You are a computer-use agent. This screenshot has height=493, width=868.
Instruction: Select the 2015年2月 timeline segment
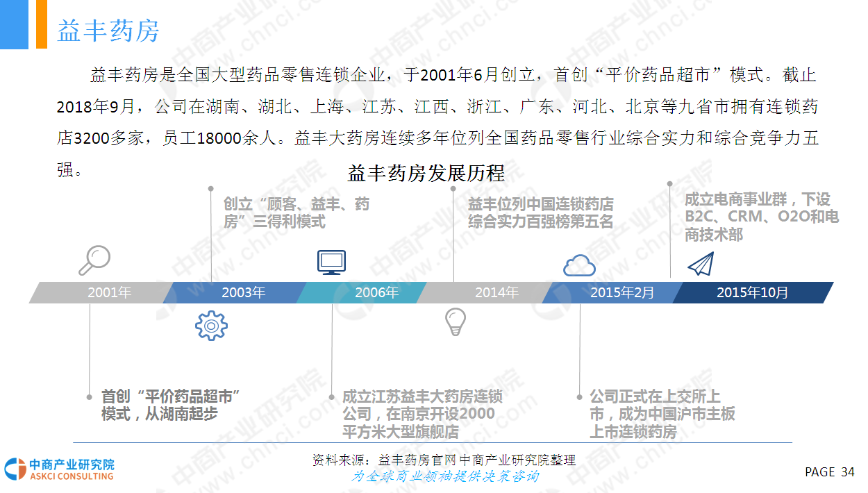coord(621,292)
